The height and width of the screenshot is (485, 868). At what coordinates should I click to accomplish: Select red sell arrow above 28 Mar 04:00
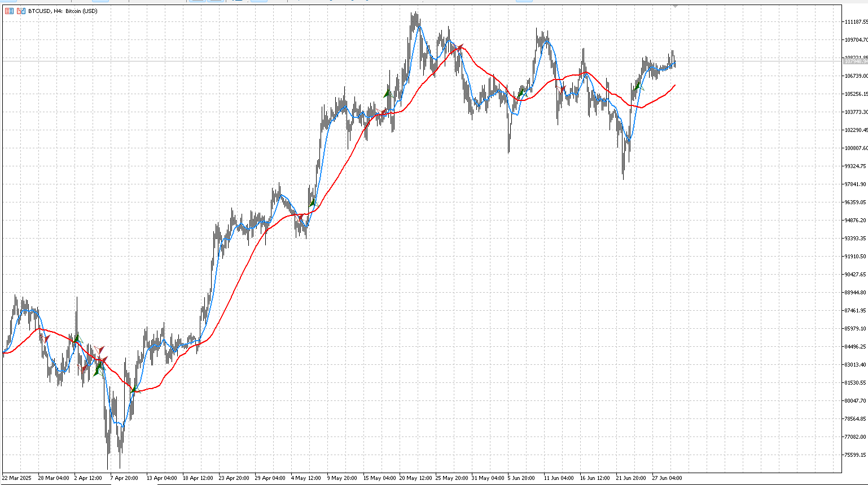(x=46, y=338)
